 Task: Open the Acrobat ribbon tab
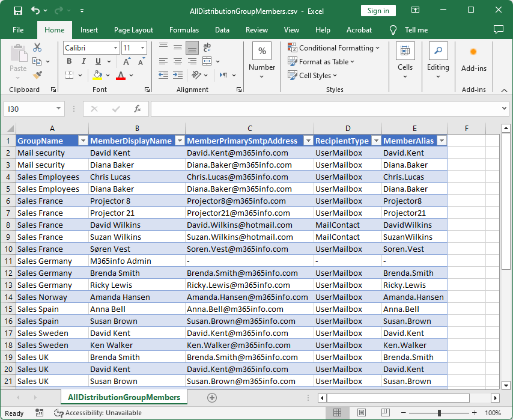[x=359, y=30]
